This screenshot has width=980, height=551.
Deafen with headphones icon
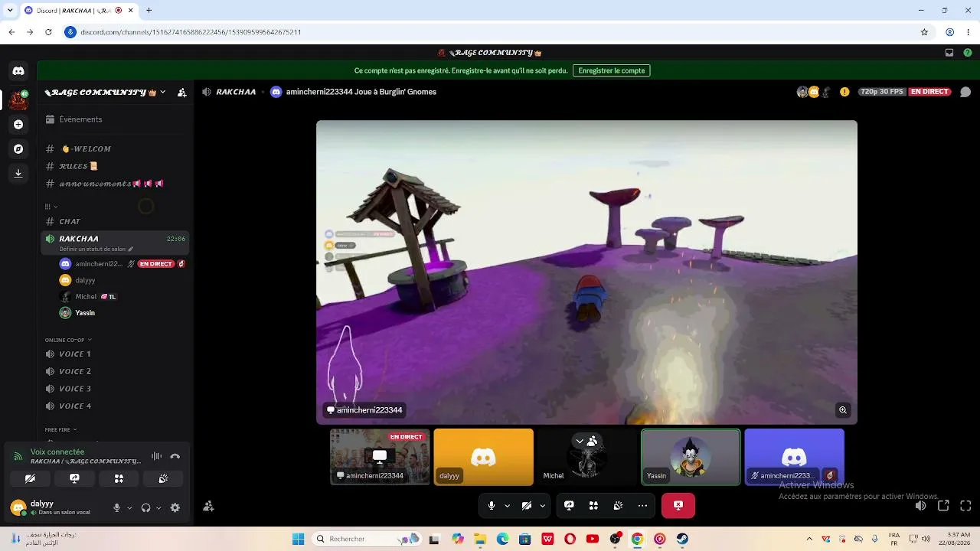point(145,507)
